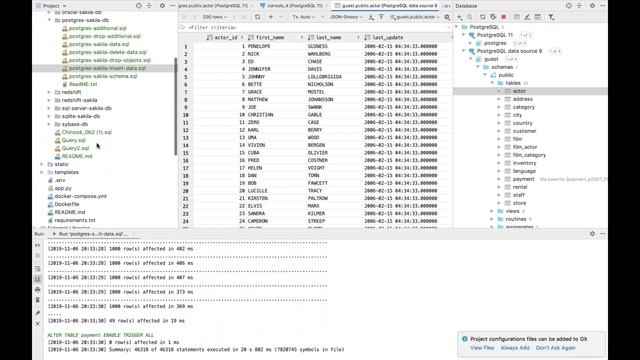Expand the actor table node
This screenshot has width=640, height=360.
click(x=499, y=91)
